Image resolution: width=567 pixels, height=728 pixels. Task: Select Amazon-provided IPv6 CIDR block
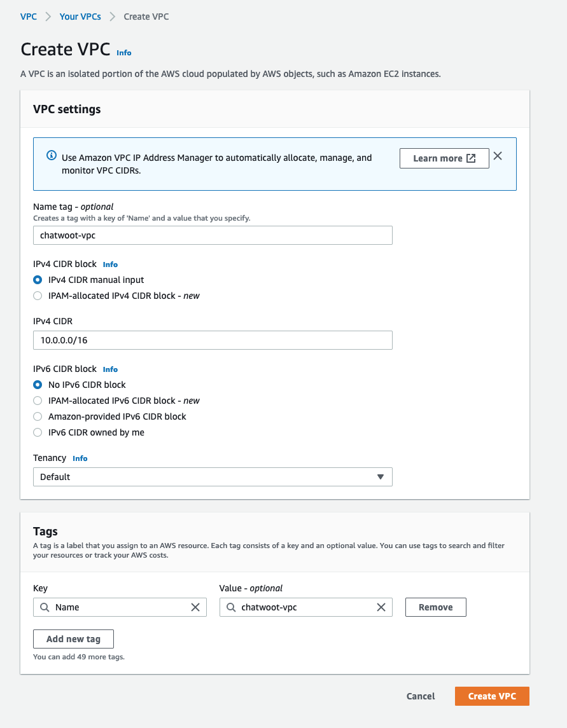pos(38,416)
